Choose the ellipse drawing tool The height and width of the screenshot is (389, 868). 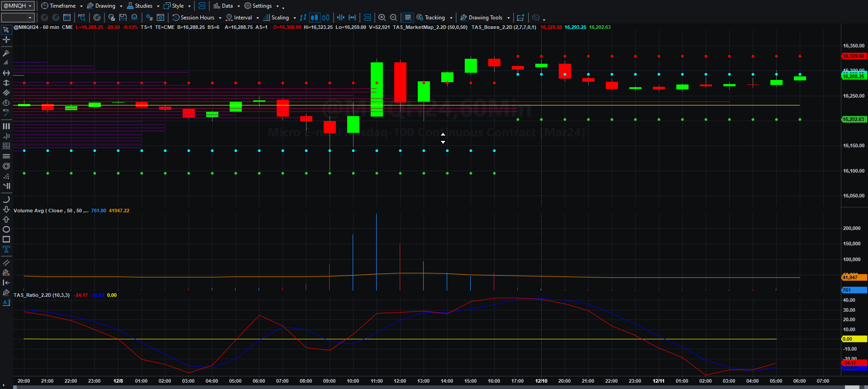(6, 230)
